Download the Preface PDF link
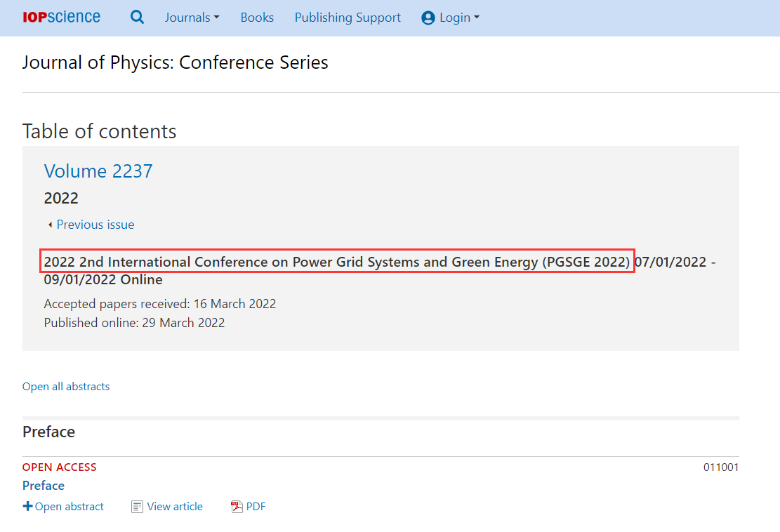The width and height of the screenshot is (780, 532). tap(256, 506)
